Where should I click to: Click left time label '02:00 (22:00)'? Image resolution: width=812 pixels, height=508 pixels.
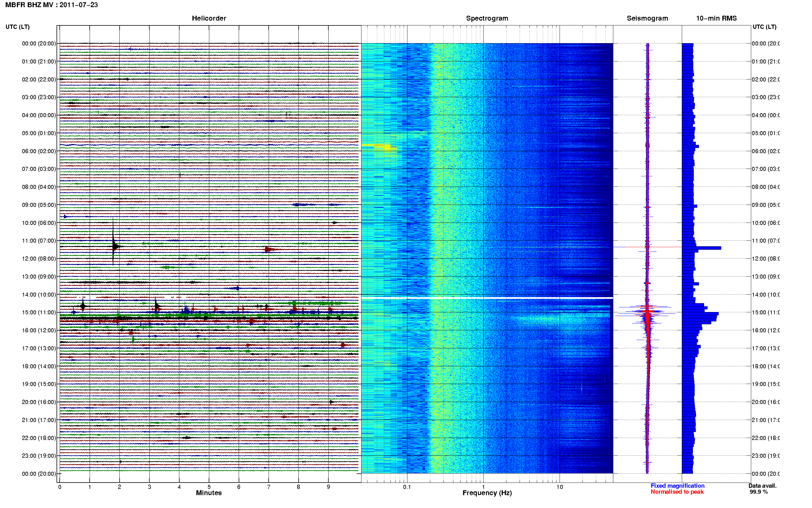[39, 79]
